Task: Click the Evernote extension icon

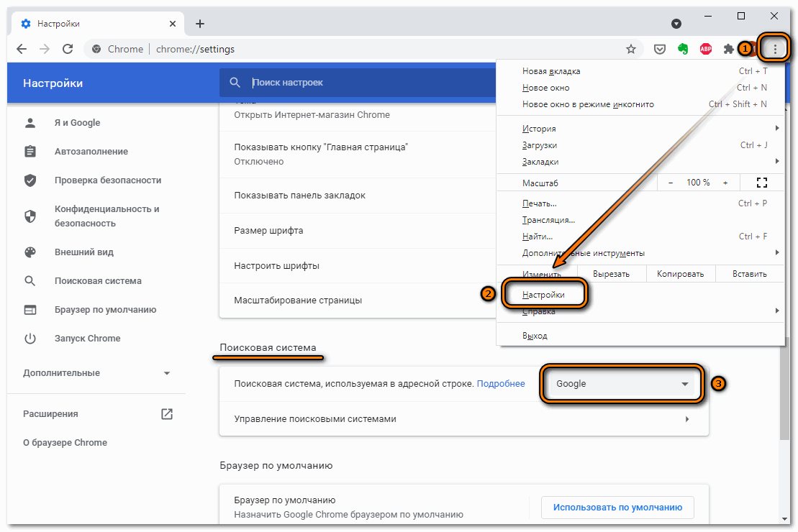Action: [x=684, y=49]
